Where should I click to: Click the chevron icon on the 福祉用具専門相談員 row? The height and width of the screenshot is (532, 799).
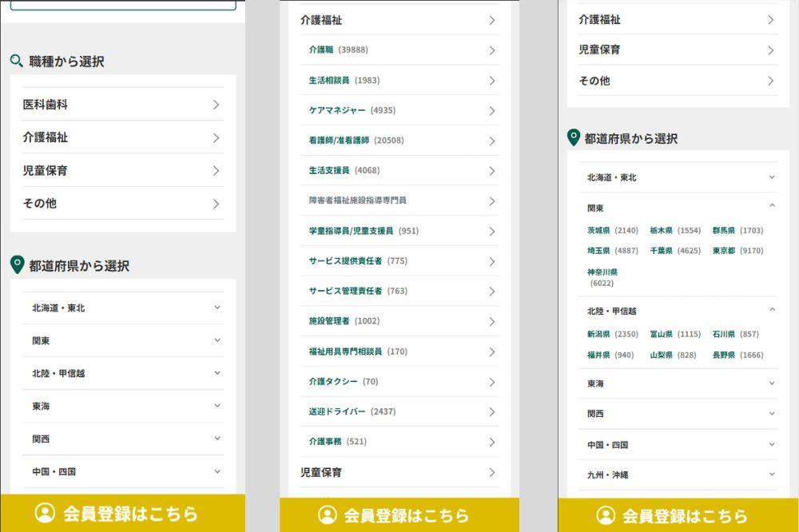(492, 352)
